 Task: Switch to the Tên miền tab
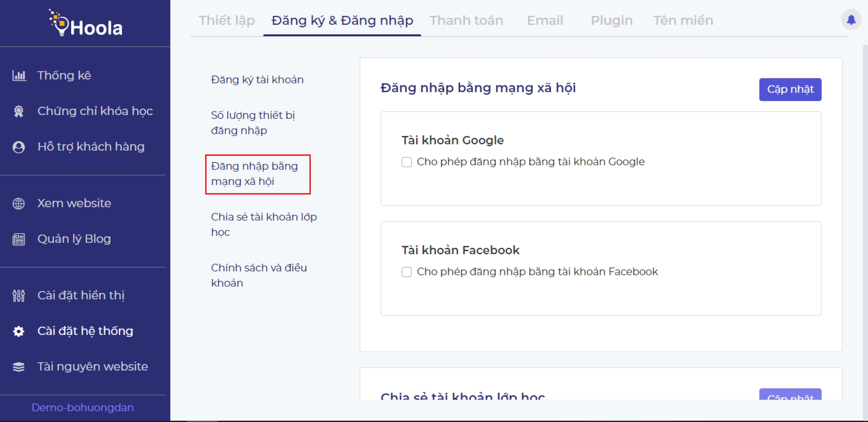pyautogui.click(x=683, y=20)
